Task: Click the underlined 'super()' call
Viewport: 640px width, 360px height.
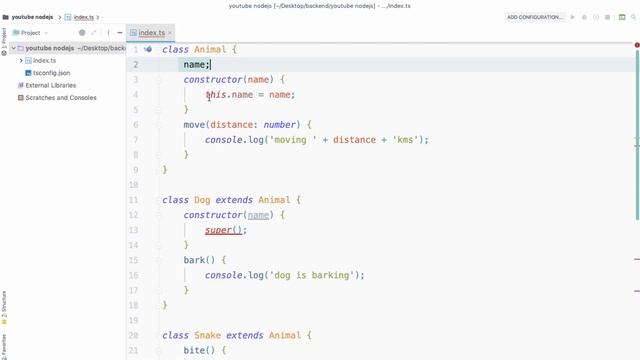Action: 223,230
